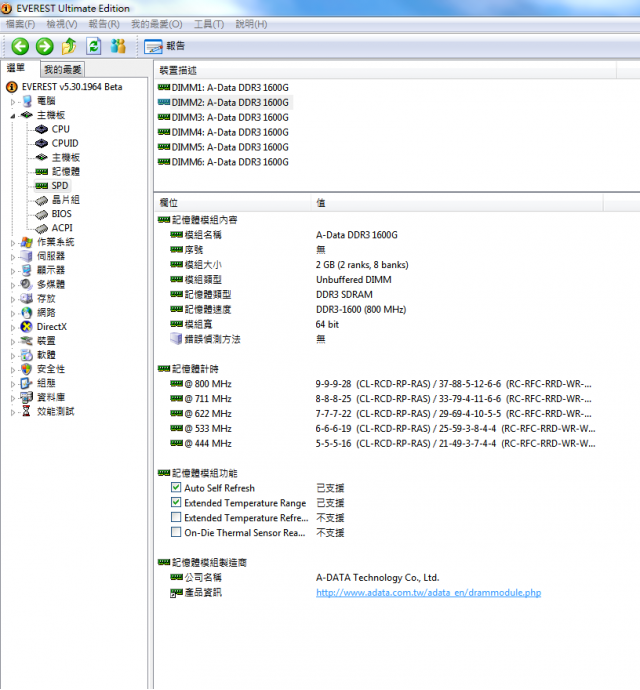Viewport: 640px width, 690px height.
Task: Toggle the Auto Self Refresh checkbox
Action: 176,487
